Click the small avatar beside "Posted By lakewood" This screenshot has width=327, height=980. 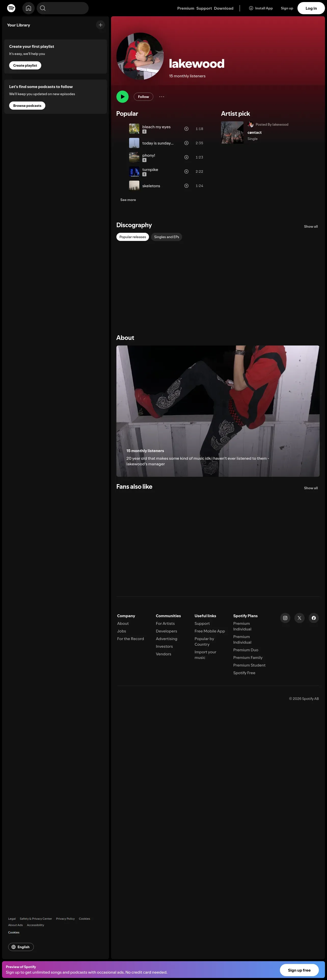click(x=251, y=124)
